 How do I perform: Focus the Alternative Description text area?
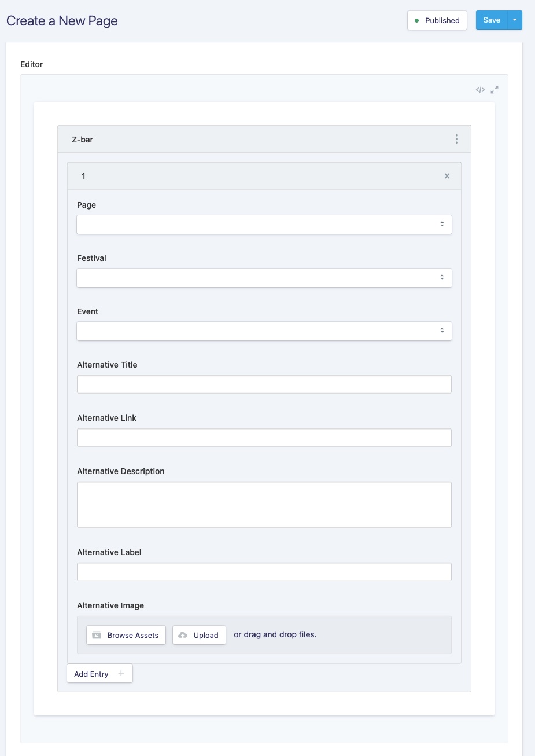point(264,504)
